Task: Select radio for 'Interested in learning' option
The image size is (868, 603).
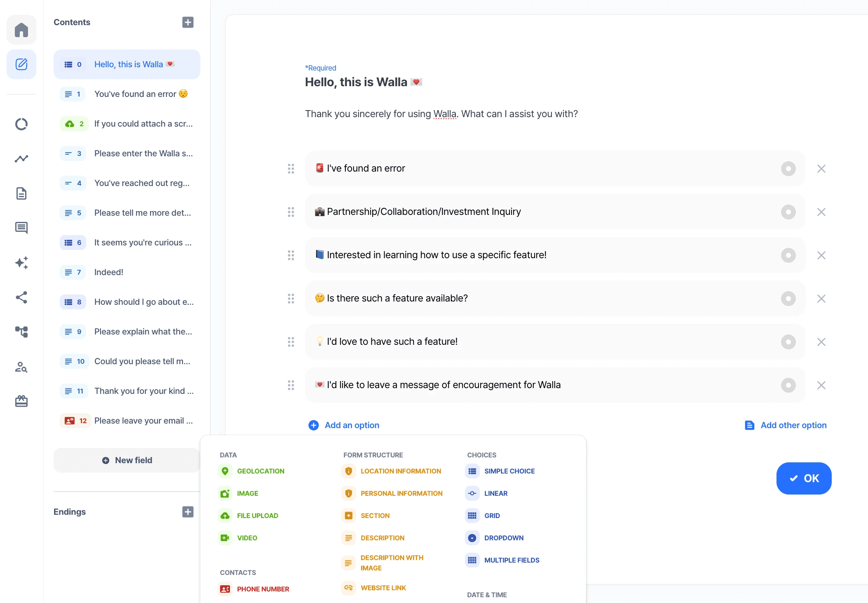Action: point(788,255)
